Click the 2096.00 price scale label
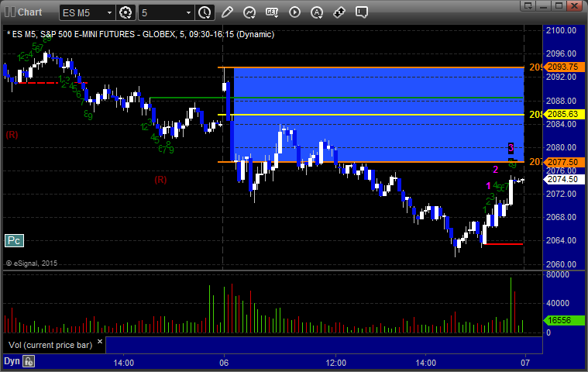This screenshot has height=372, width=588. [x=561, y=53]
